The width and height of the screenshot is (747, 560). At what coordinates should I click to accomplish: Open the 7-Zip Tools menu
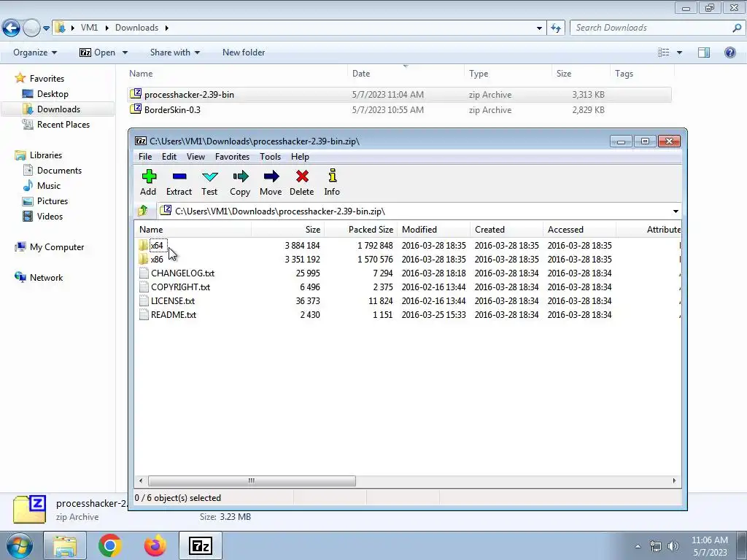270,157
